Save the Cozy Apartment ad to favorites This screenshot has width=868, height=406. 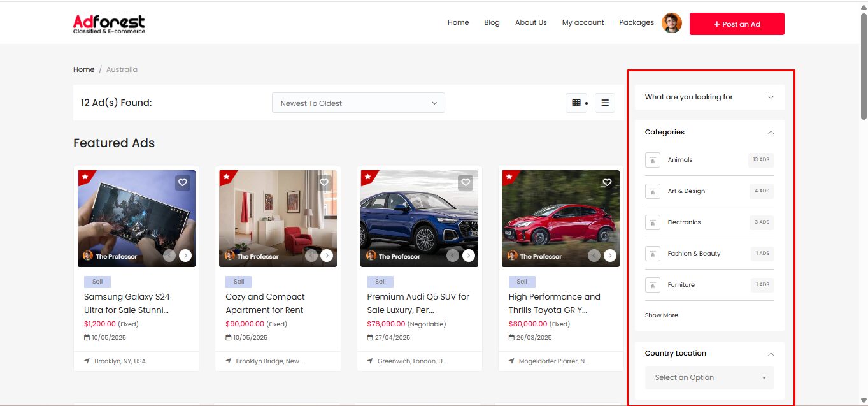pos(324,183)
